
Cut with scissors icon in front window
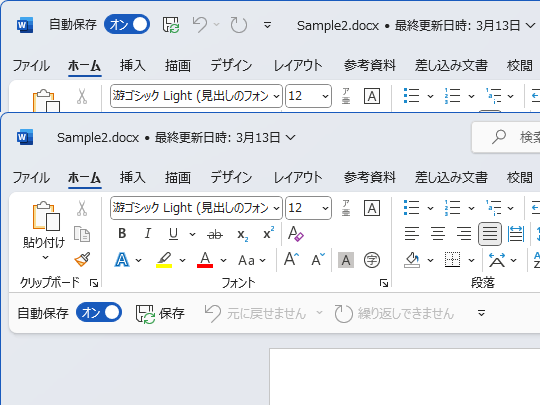click(x=82, y=208)
